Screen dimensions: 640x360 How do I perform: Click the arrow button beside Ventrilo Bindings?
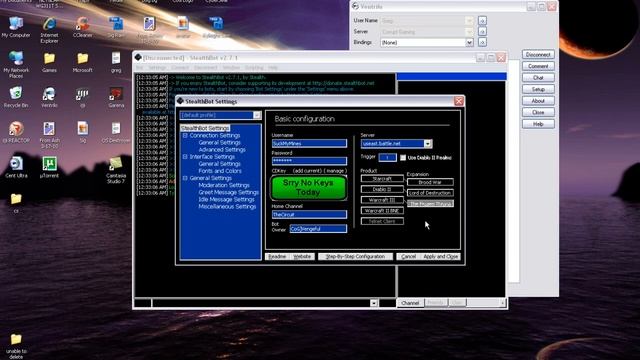tap(482, 42)
